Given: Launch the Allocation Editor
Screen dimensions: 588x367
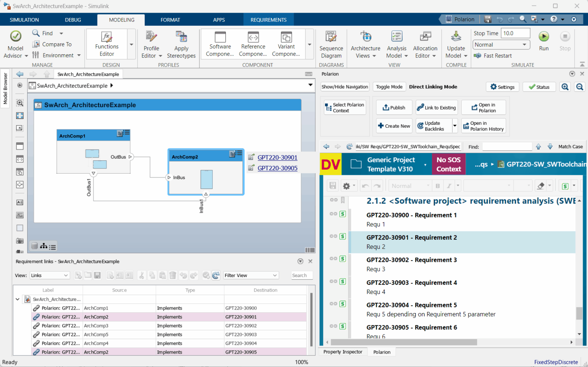Looking at the screenshot, I should point(425,43).
